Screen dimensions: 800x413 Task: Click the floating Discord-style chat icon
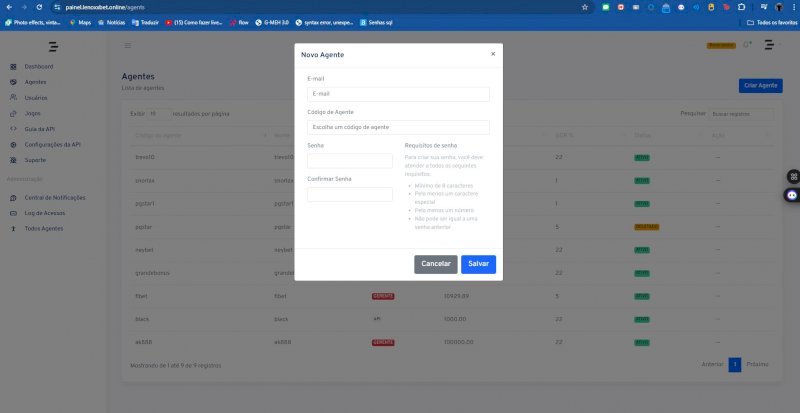coord(792,195)
